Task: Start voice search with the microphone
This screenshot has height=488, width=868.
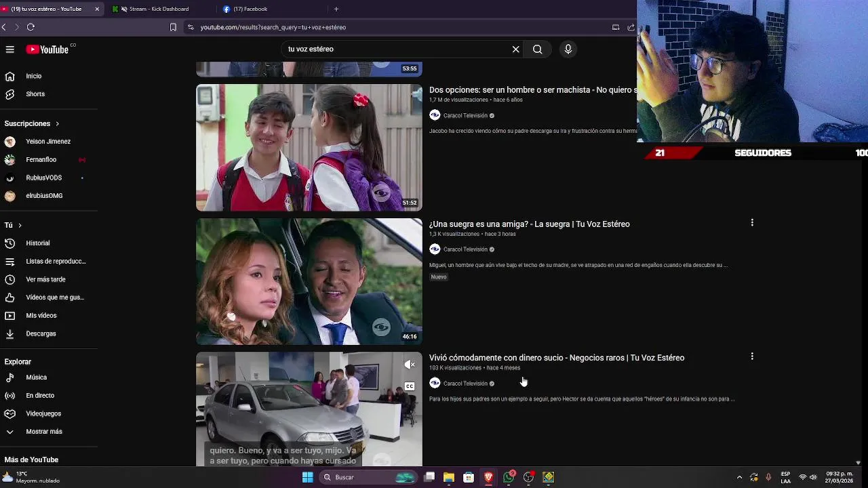Action: point(568,49)
